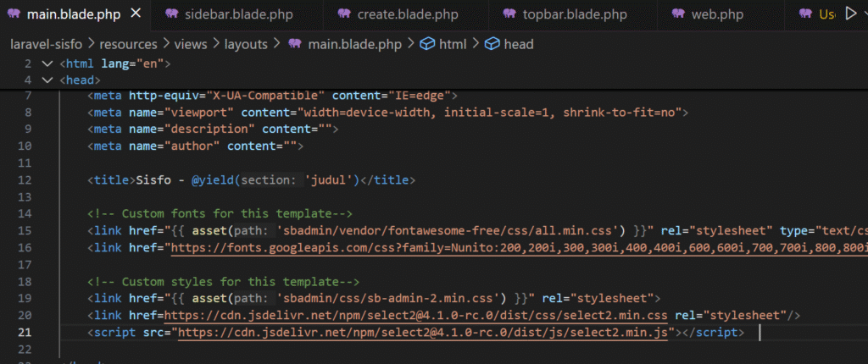The image size is (868, 364).
Task: Click line number 12 in the gutter
Action: (x=24, y=179)
